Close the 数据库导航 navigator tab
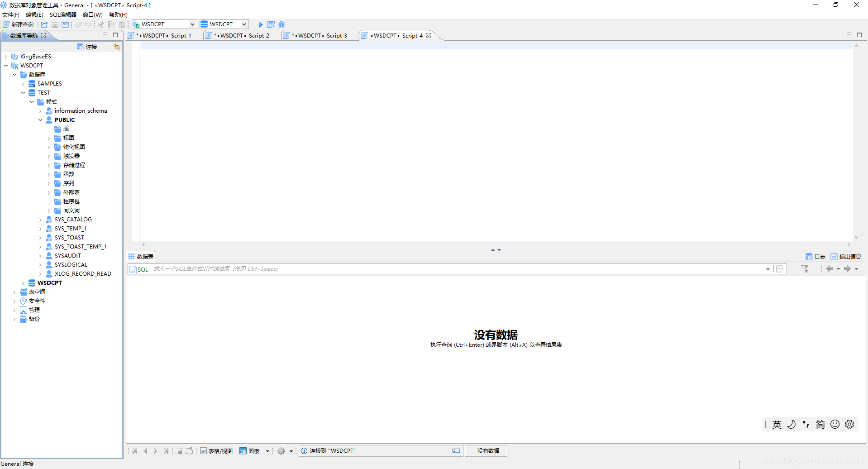 [43, 35]
